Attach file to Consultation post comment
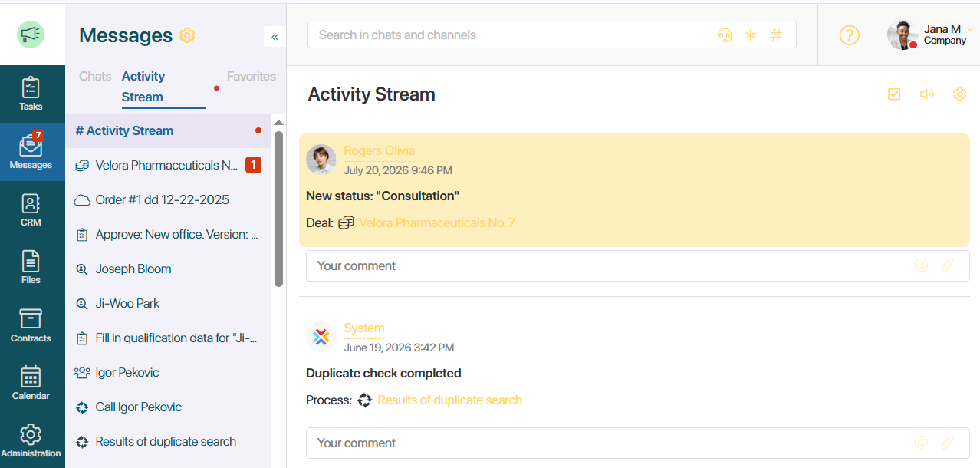The image size is (980, 468). (947, 265)
